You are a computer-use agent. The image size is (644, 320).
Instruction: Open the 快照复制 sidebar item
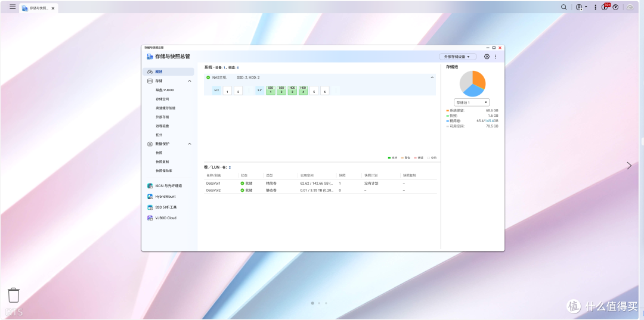pyautogui.click(x=162, y=161)
